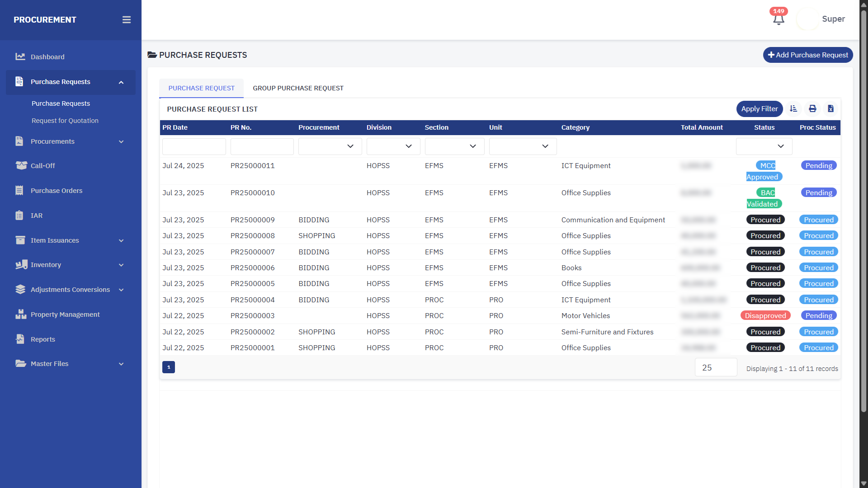Open IAR in the sidebar
This screenshot has width=868, height=488.
pyautogui.click(x=37, y=216)
